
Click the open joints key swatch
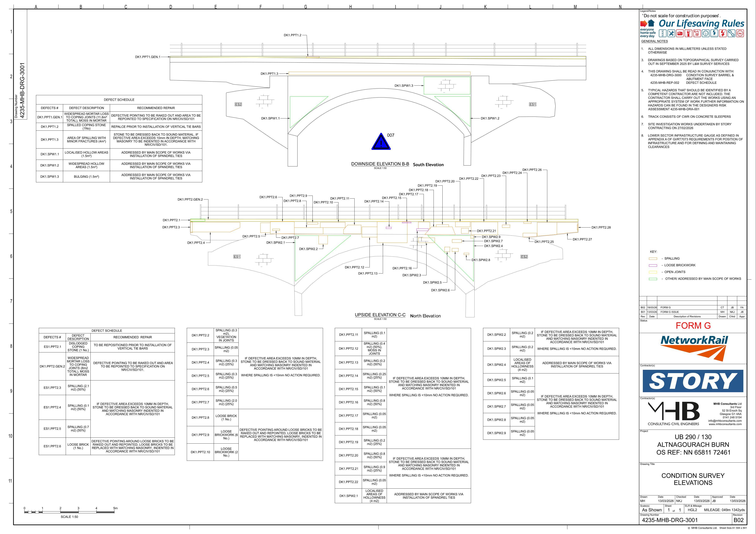(653, 272)
